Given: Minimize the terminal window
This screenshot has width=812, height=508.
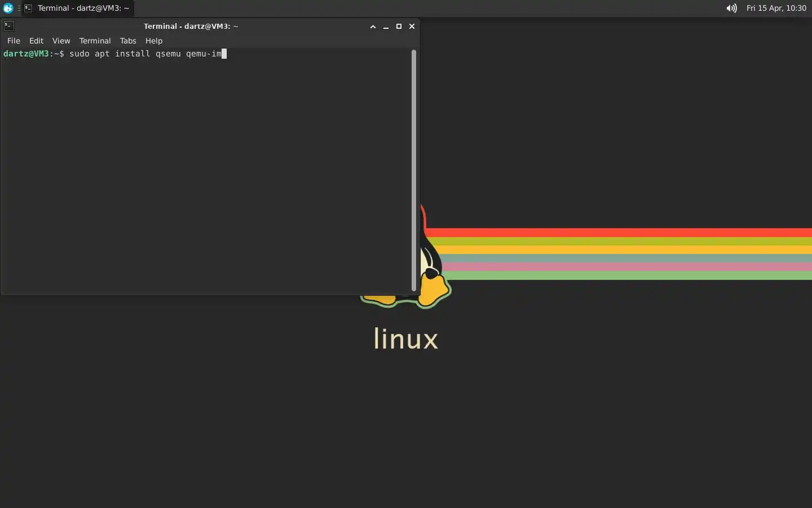Looking at the screenshot, I should coord(386,27).
